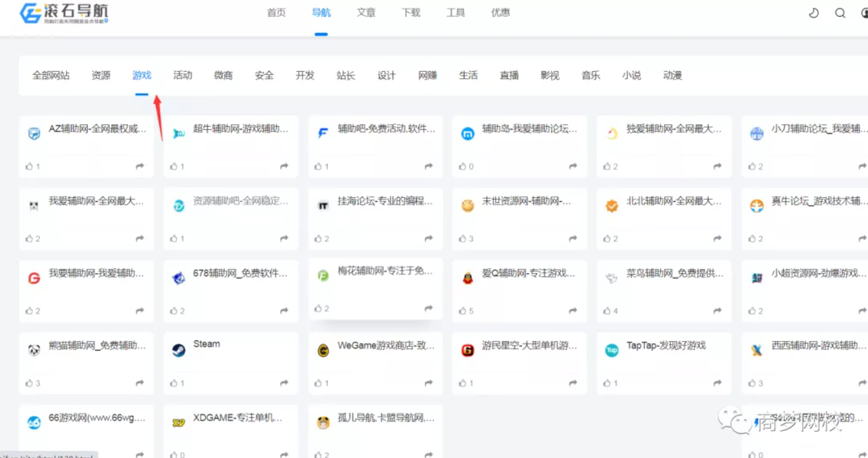
Task: Open 小刀辅助论坛 link
Action: tap(819, 129)
